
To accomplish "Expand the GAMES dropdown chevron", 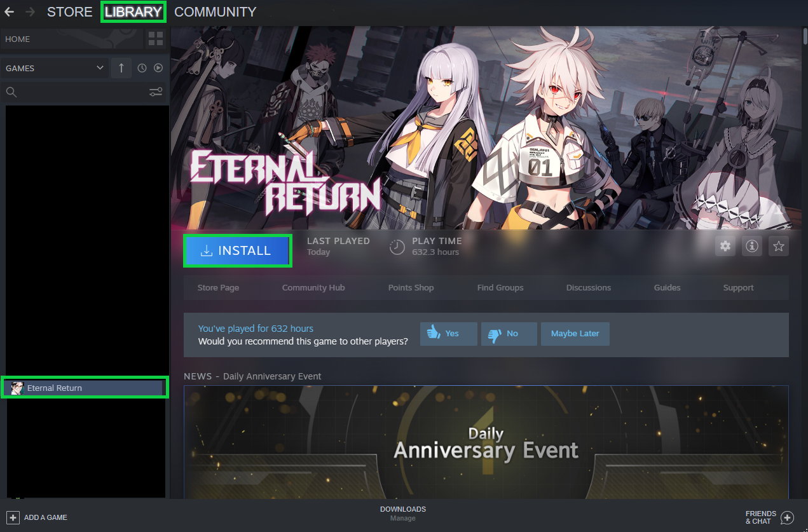I will [100, 68].
